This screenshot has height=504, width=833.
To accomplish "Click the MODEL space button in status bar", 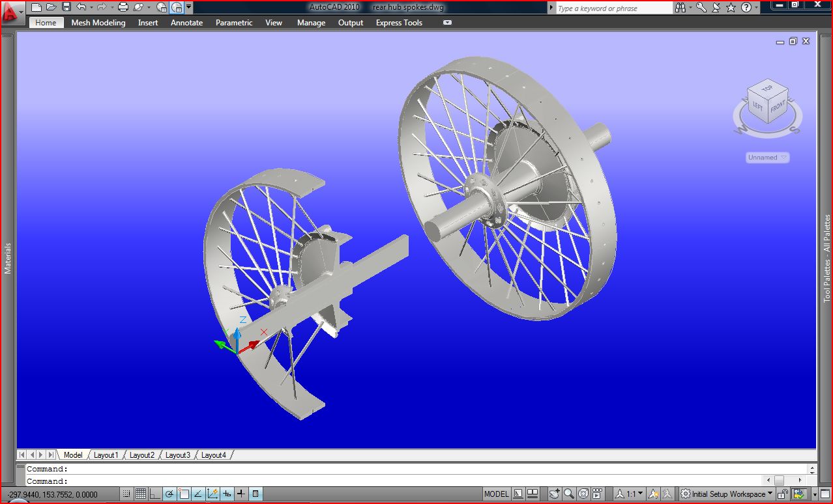I will point(497,494).
